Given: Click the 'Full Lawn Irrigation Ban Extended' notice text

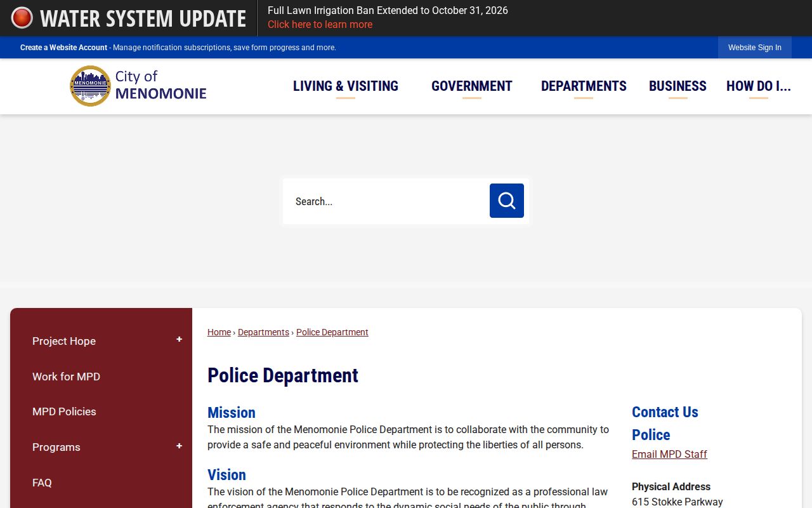Looking at the screenshot, I should point(388,10).
